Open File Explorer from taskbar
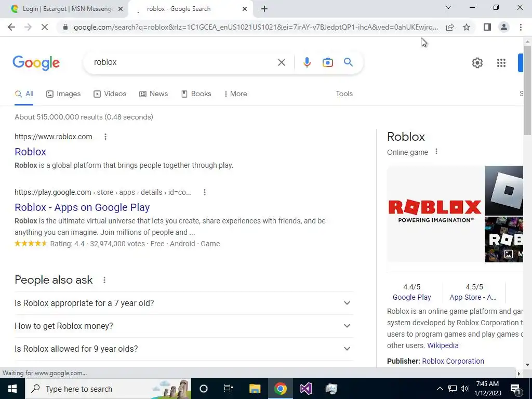Viewport: 532px width, 399px height. (255, 389)
